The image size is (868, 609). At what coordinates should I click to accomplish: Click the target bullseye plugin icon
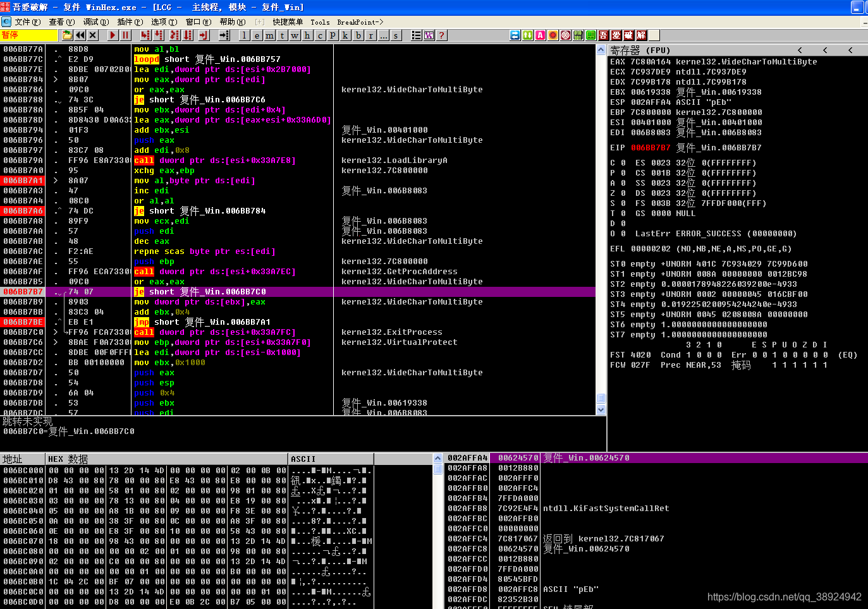(x=566, y=35)
